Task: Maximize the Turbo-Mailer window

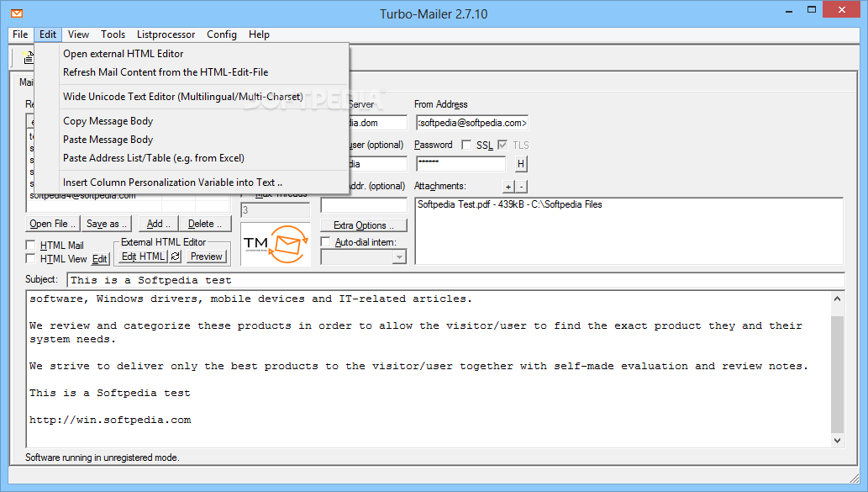Action: pos(812,10)
